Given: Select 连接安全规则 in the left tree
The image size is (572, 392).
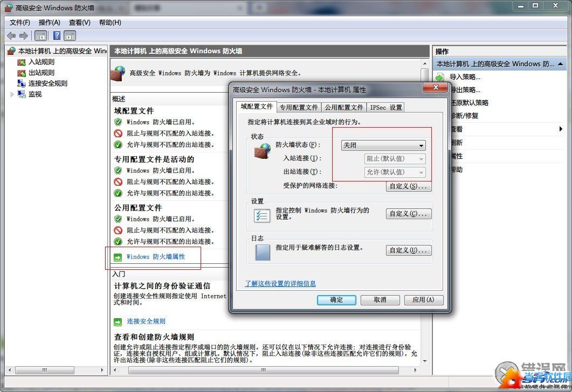Looking at the screenshot, I should tap(48, 83).
